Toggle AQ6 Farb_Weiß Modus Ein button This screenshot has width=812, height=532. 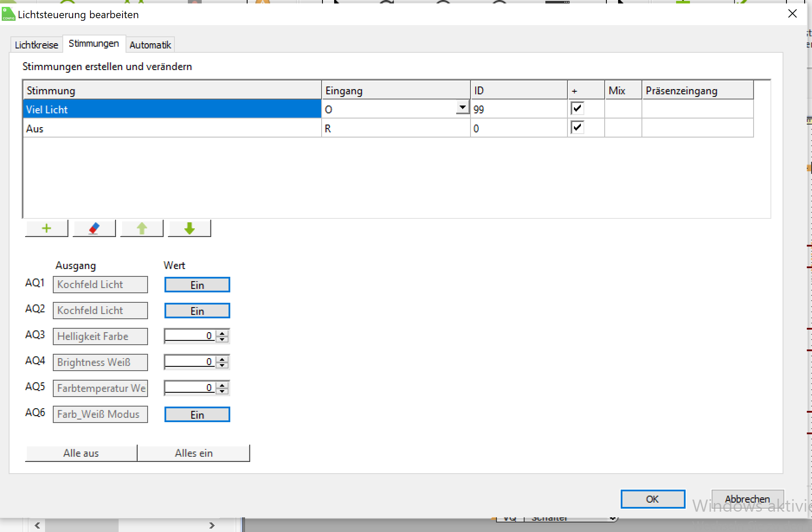(x=197, y=415)
